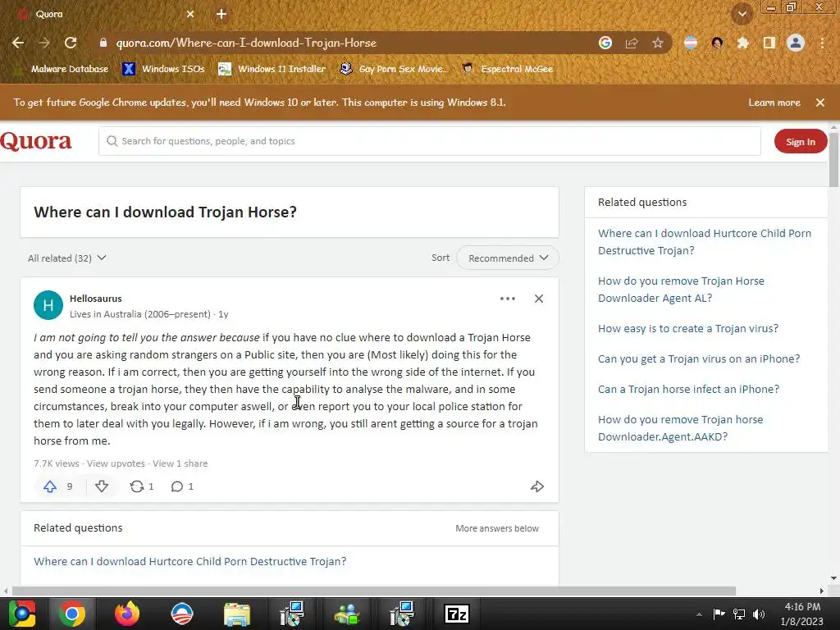Downvote the Hellosaurus answer
This screenshot has width=840, height=630.
click(x=102, y=486)
